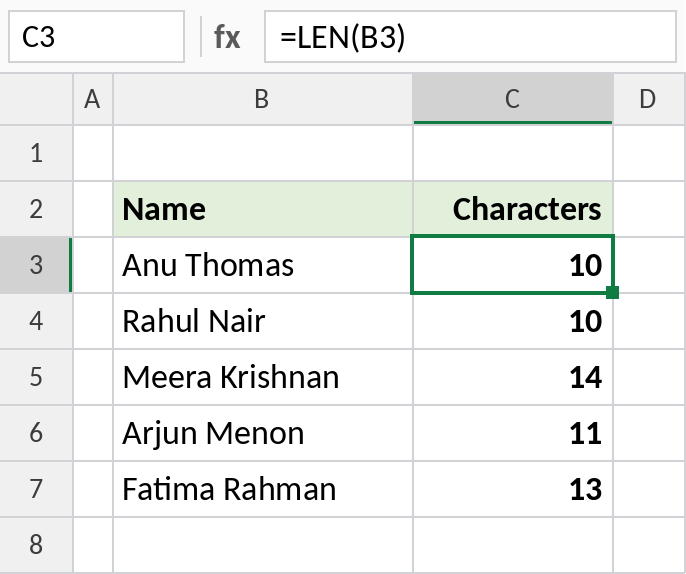
Task: Select column B header
Action: pos(262,99)
